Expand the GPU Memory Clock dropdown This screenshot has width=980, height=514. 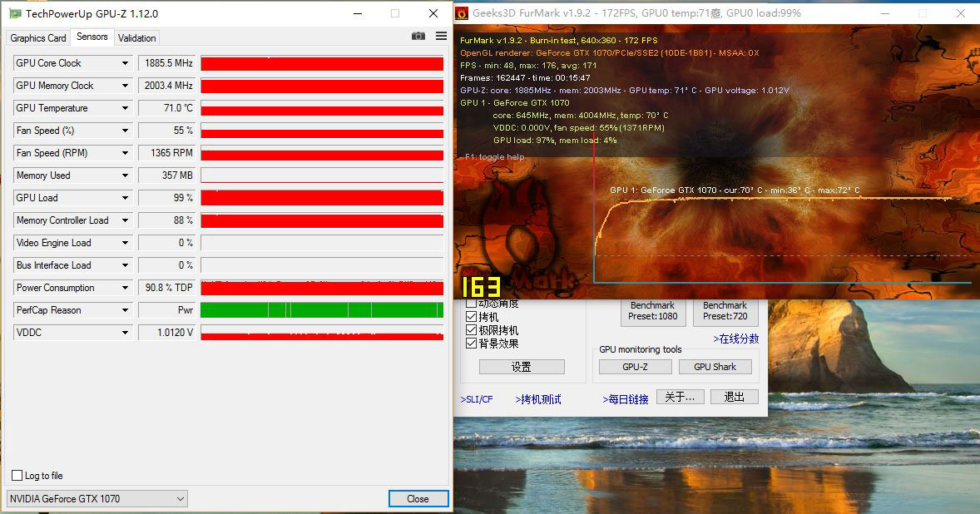125,86
